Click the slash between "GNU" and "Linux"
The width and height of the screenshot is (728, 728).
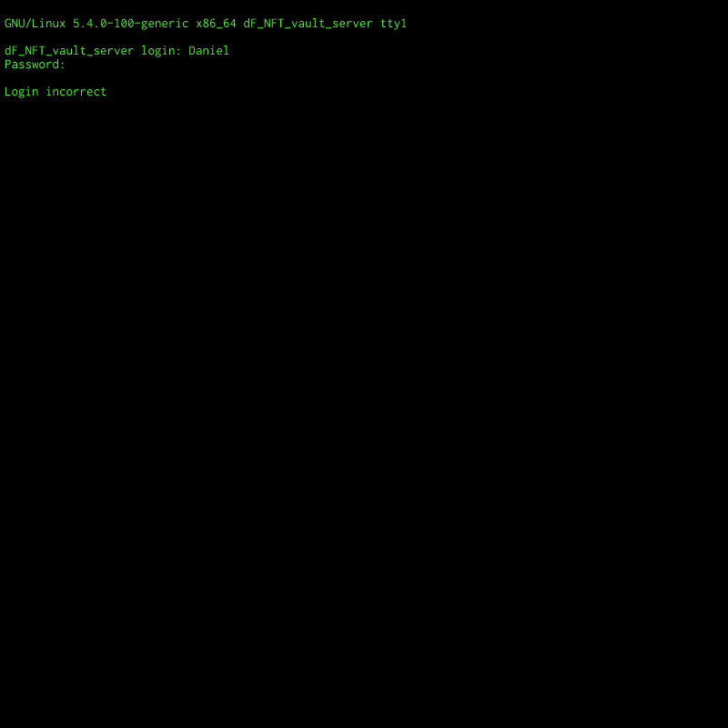coord(28,24)
